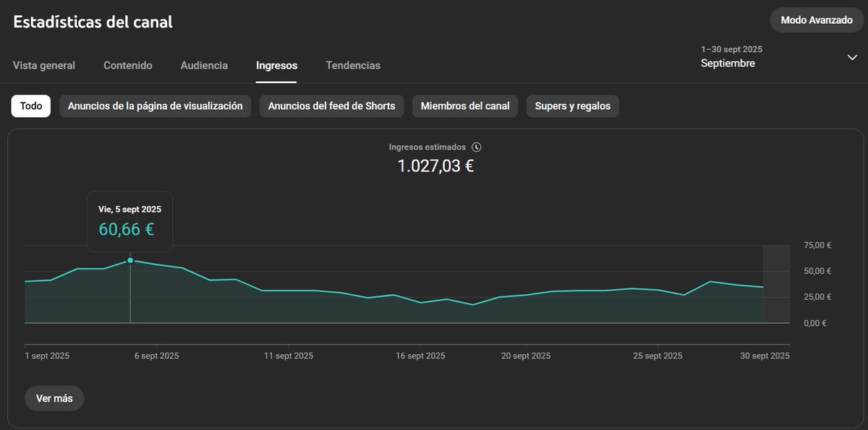Select the Ingresos tab

pyautogui.click(x=276, y=65)
